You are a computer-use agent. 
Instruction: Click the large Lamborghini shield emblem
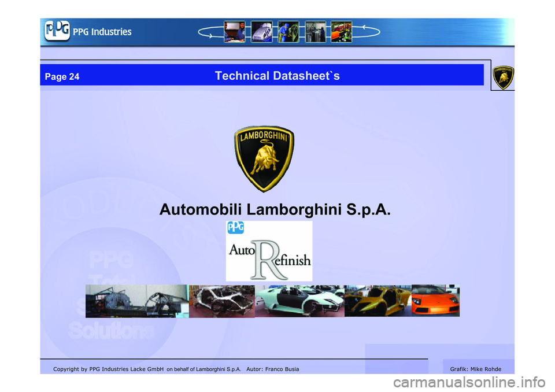coord(264,159)
